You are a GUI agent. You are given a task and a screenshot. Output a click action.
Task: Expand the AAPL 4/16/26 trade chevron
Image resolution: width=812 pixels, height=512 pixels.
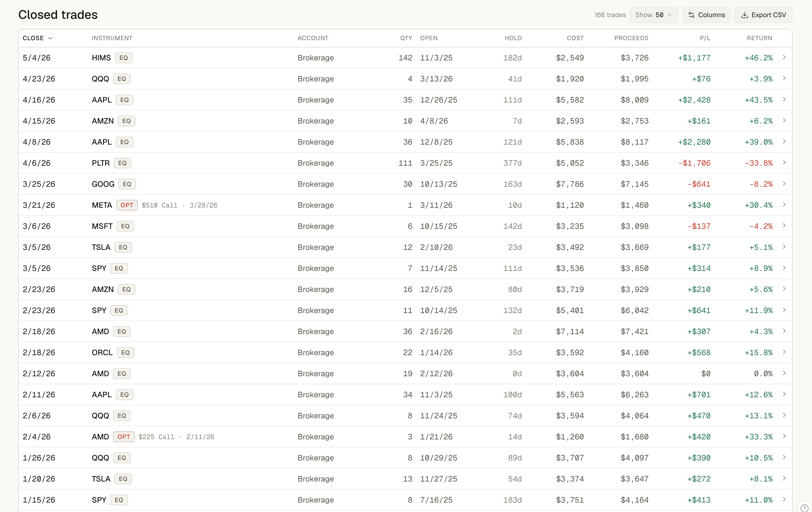tap(784, 99)
